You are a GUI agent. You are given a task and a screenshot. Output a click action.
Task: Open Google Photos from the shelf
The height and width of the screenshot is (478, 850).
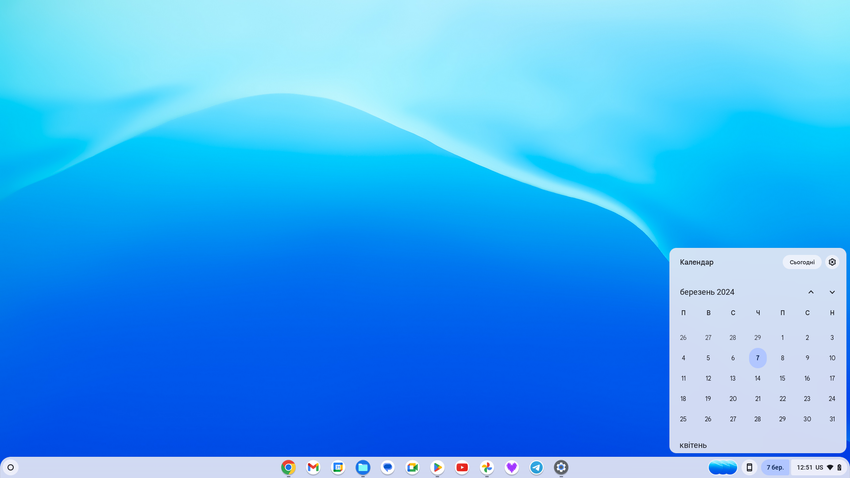(x=487, y=467)
